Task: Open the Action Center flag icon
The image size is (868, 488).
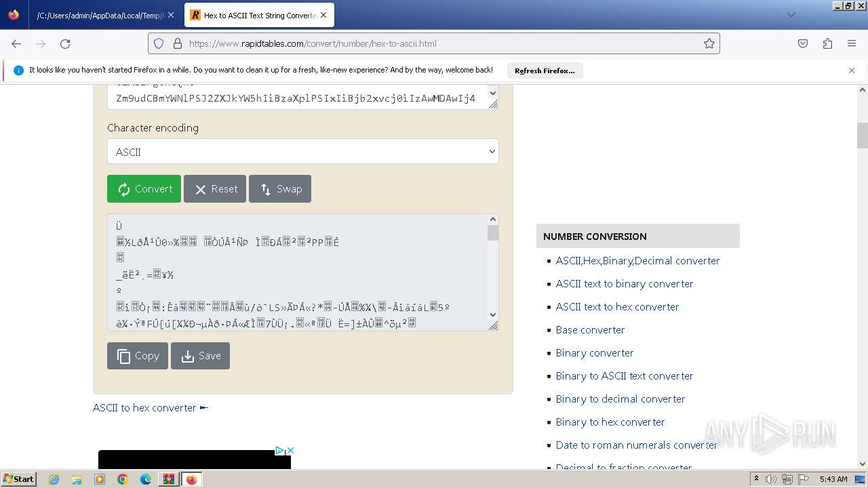Action: point(804,479)
